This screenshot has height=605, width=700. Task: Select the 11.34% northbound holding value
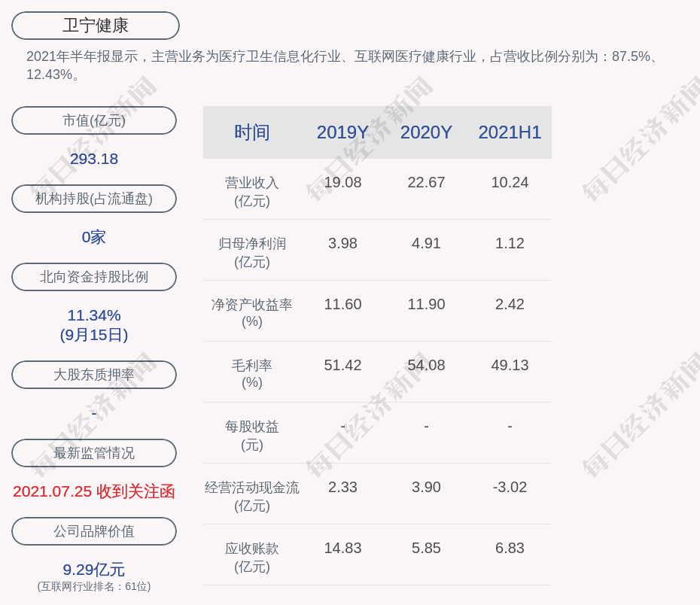(93, 315)
